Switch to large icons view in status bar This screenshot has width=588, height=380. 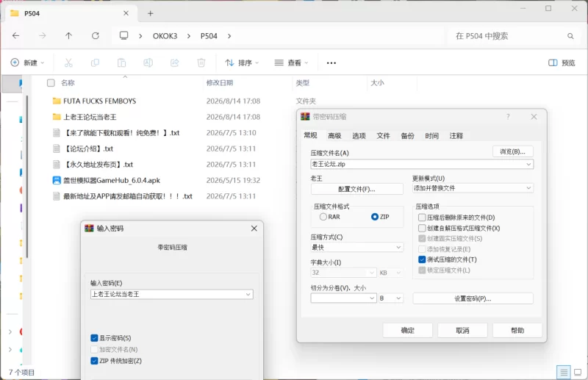click(x=578, y=372)
